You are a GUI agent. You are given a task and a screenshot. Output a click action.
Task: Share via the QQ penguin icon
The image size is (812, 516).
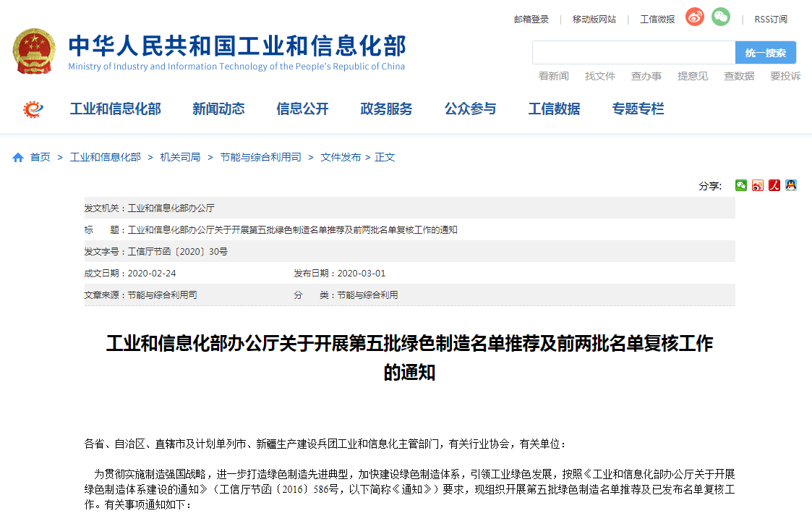point(791,185)
